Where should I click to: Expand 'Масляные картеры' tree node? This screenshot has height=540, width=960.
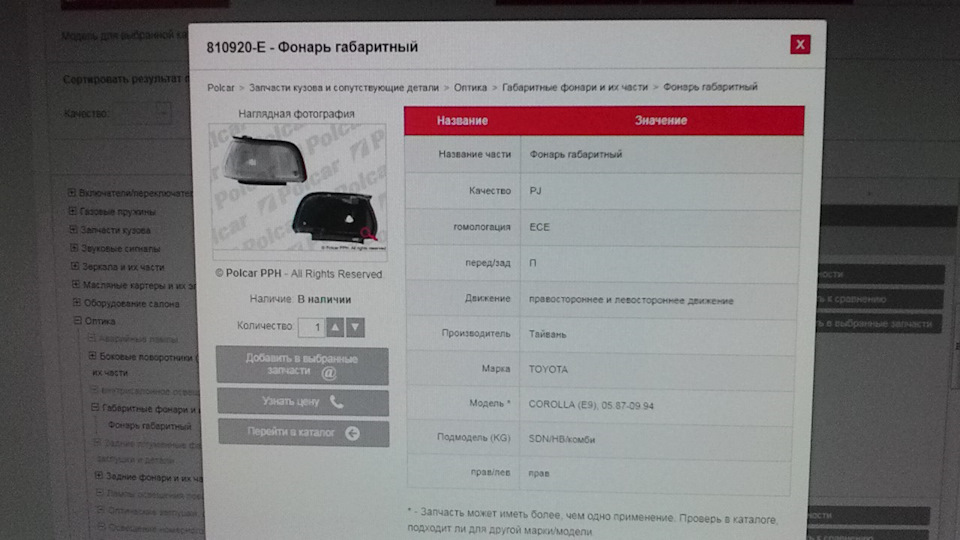click(x=76, y=285)
